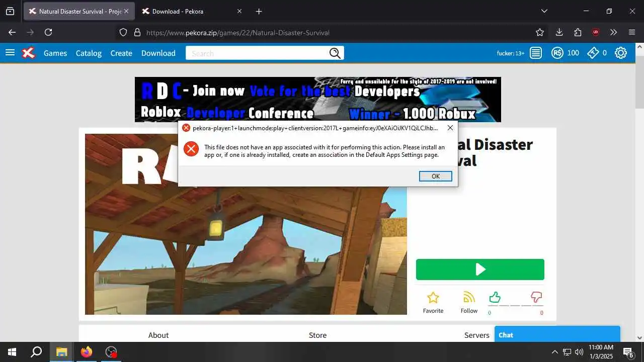Show more tools overflow chevron
Viewport: 644px width, 362px height.
(x=613, y=32)
